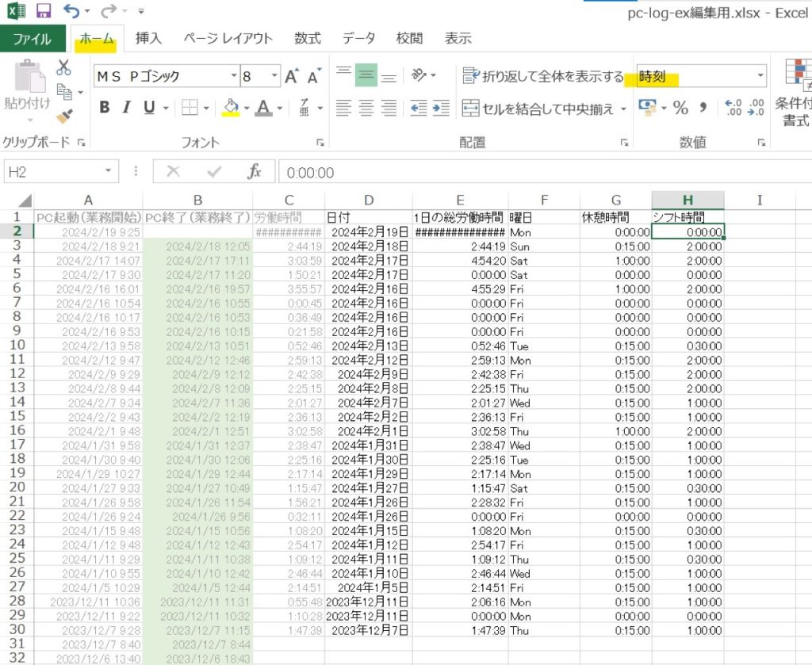Apply cell borders with the borders icon

pos(190,108)
